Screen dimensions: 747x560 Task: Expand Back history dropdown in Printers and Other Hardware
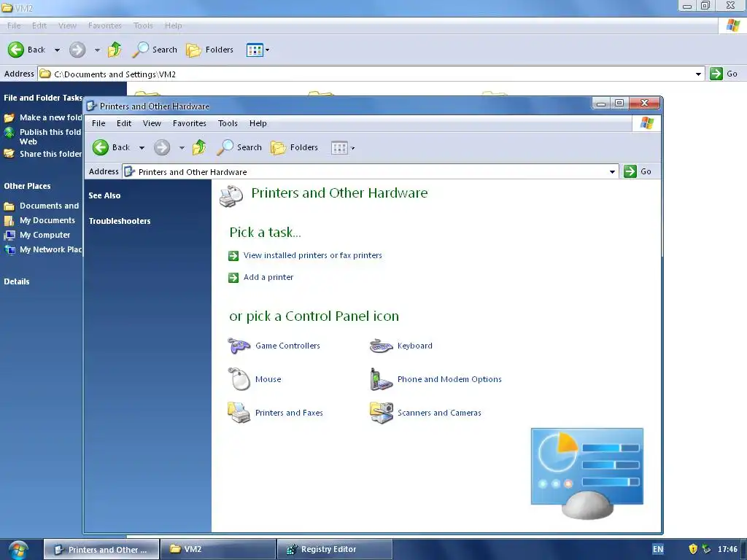[x=142, y=147]
